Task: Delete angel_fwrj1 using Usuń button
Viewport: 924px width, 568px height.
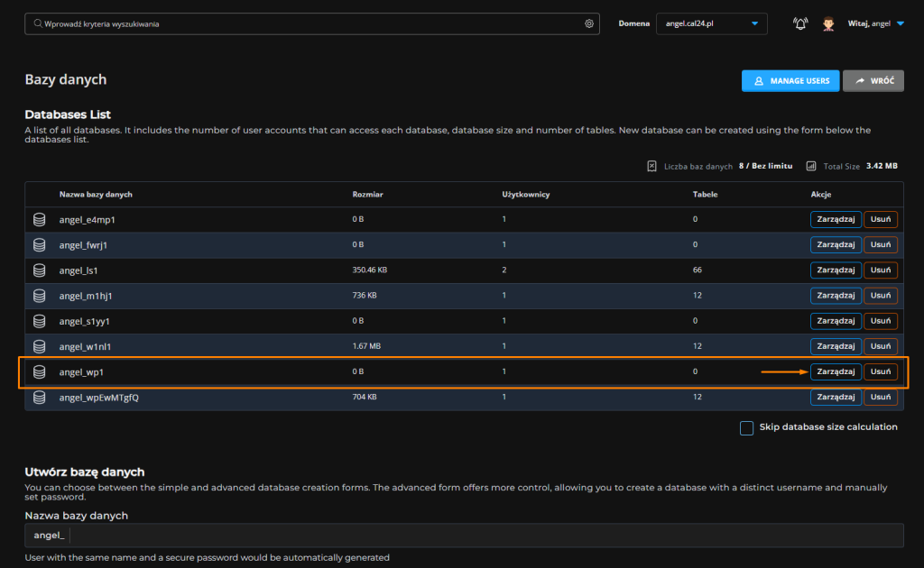Action: [x=881, y=245]
